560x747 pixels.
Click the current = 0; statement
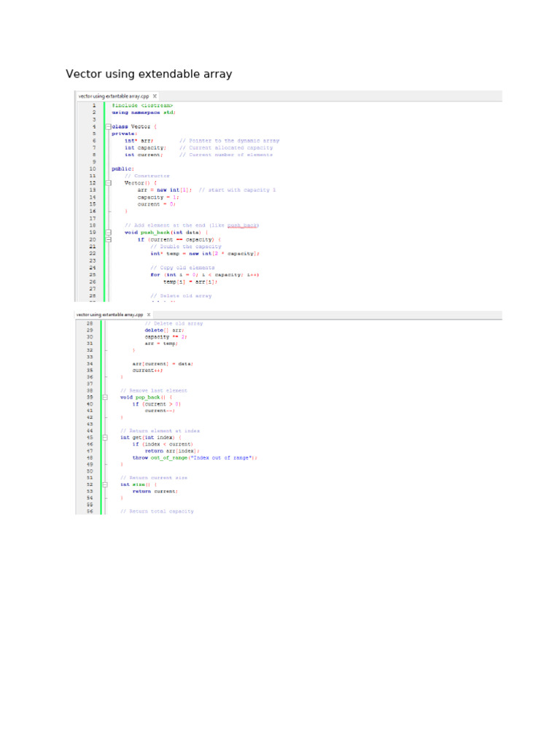[x=157, y=204]
